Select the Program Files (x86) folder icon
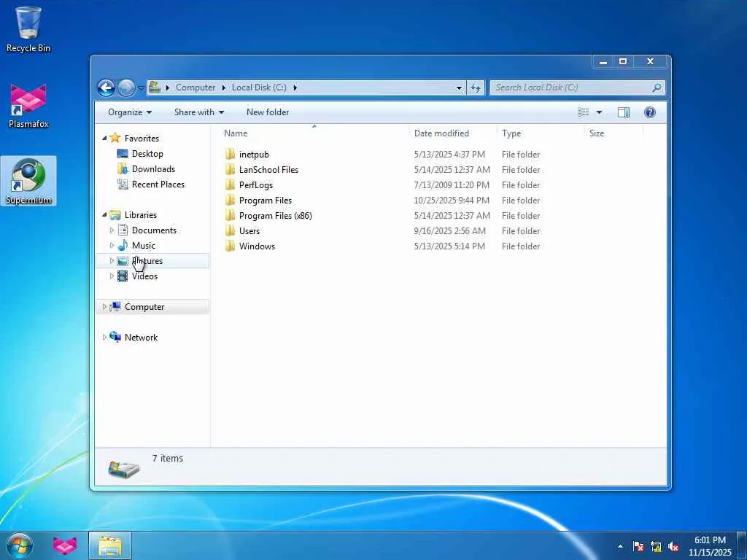The image size is (747, 560). (230, 215)
